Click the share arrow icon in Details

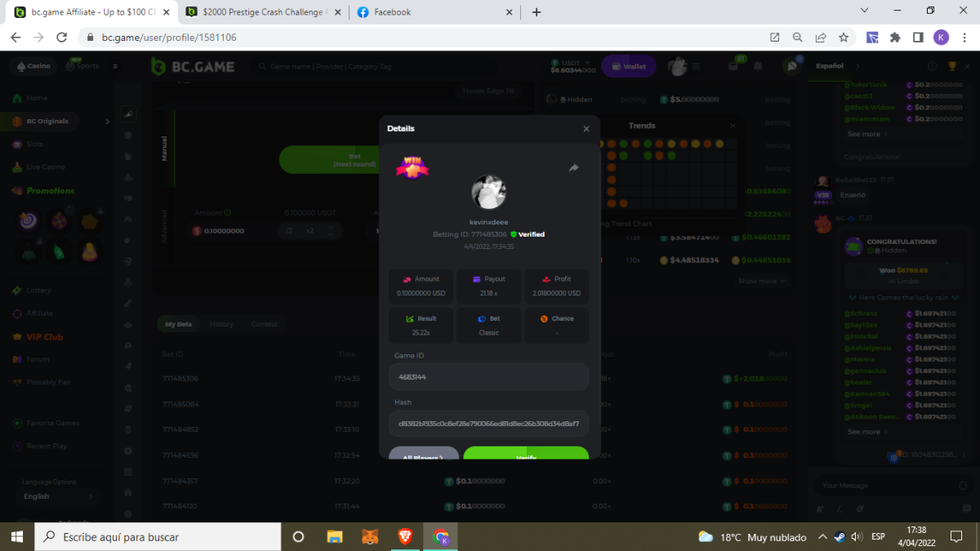[573, 168]
